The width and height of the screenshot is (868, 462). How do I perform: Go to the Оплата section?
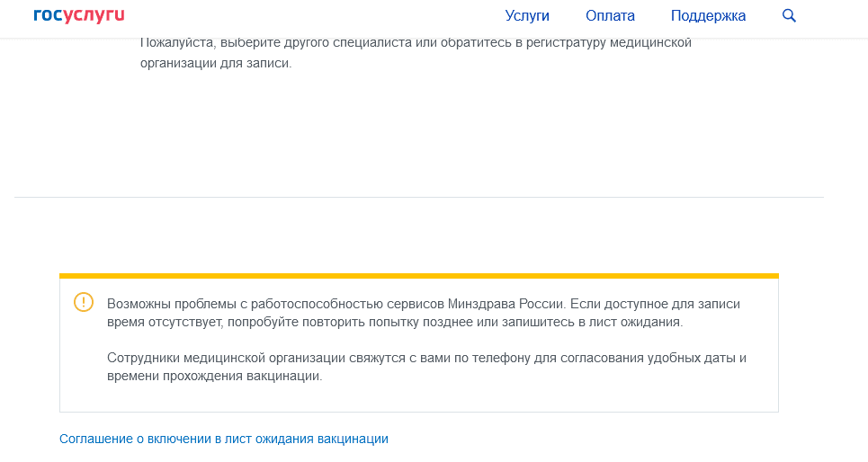[x=610, y=15]
